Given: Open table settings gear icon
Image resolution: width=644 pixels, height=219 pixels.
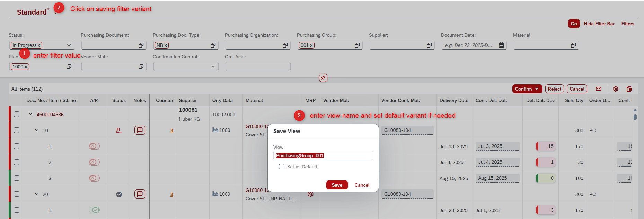Looking at the screenshot, I should (616, 89).
